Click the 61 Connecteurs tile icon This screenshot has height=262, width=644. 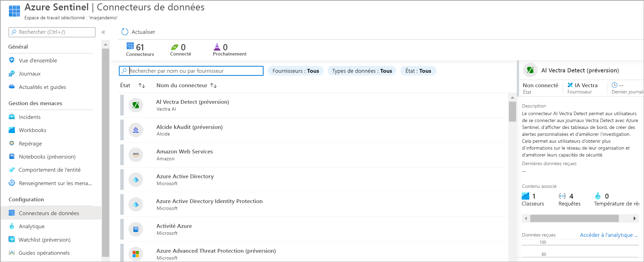click(x=130, y=46)
